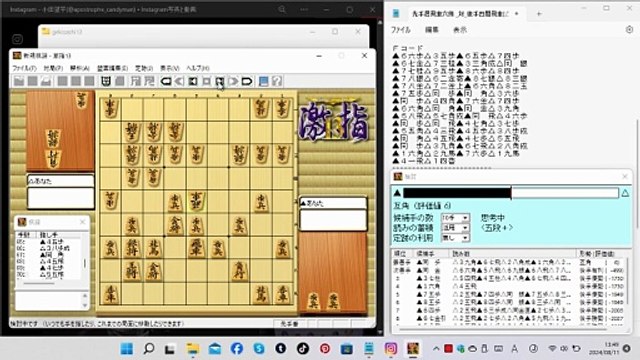Open Notepad settings gear icon
The image size is (640, 360).
point(629,30)
